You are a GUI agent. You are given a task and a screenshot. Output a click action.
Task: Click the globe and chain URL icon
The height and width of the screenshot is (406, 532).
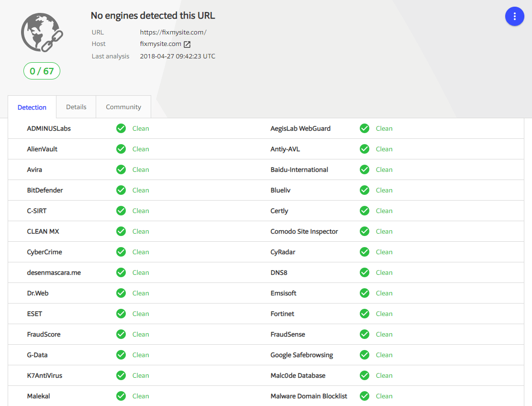point(42,33)
